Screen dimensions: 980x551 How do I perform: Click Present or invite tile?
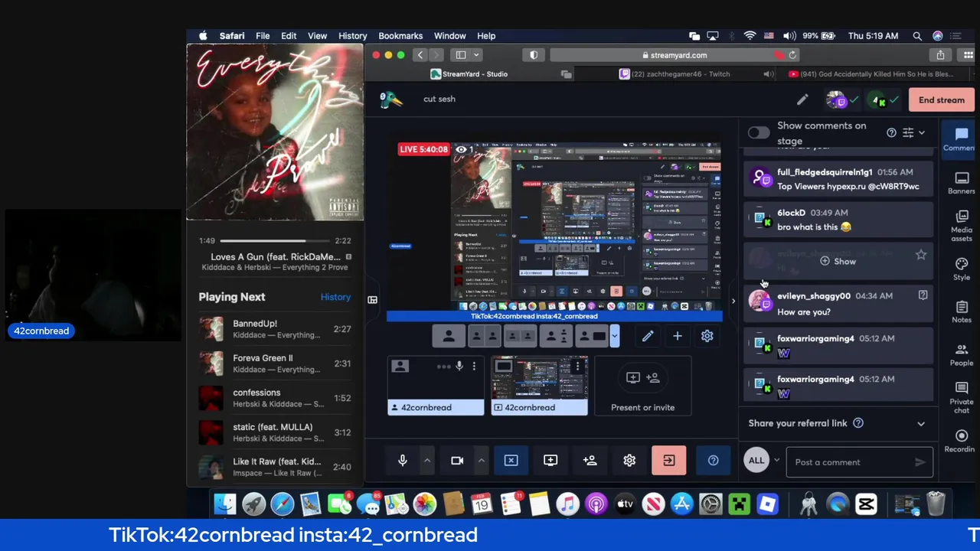point(642,386)
